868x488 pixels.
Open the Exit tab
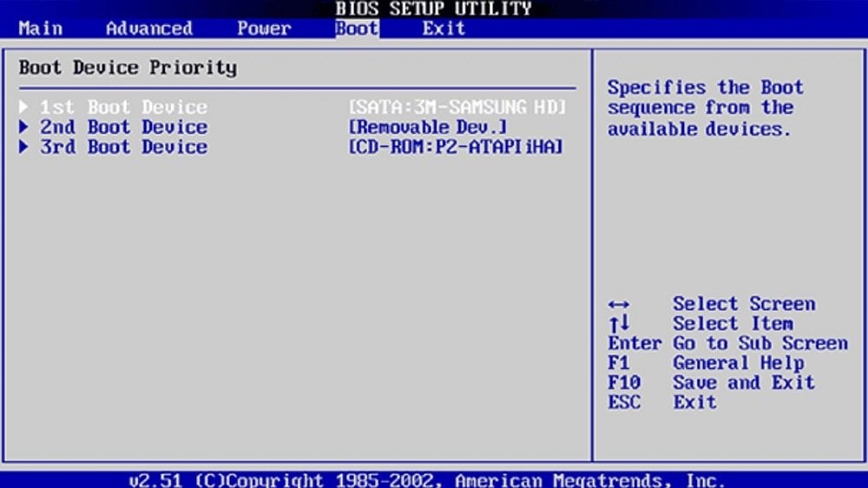tap(444, 29)
